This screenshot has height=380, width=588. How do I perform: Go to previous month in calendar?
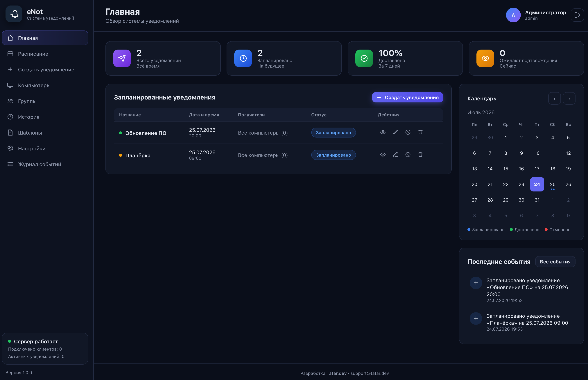554,98
